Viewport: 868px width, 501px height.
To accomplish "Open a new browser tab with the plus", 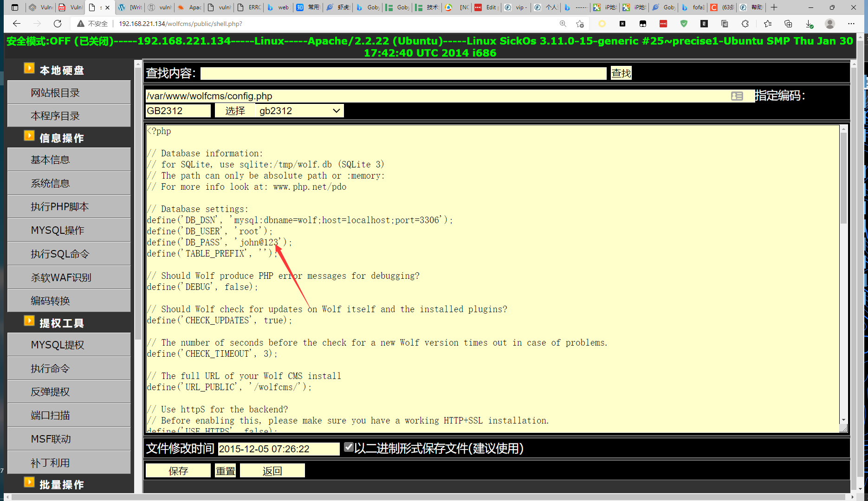I will pyautogui.click(x=774, y=7).
